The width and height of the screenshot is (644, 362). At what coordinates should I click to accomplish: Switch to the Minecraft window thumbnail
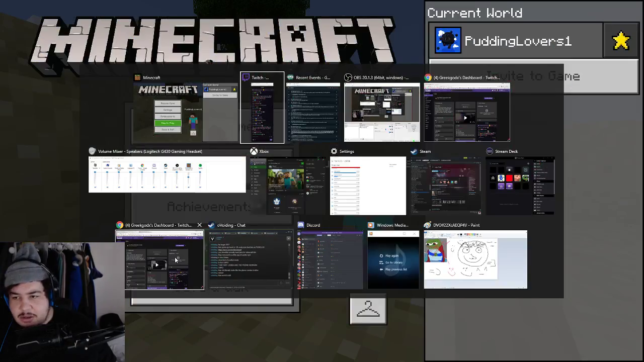tap(185, 112)
